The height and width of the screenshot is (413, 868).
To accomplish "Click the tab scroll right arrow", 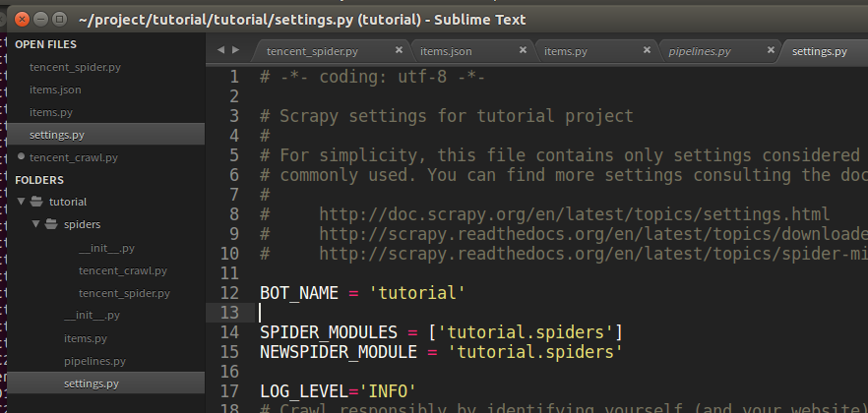I will 235,50.
